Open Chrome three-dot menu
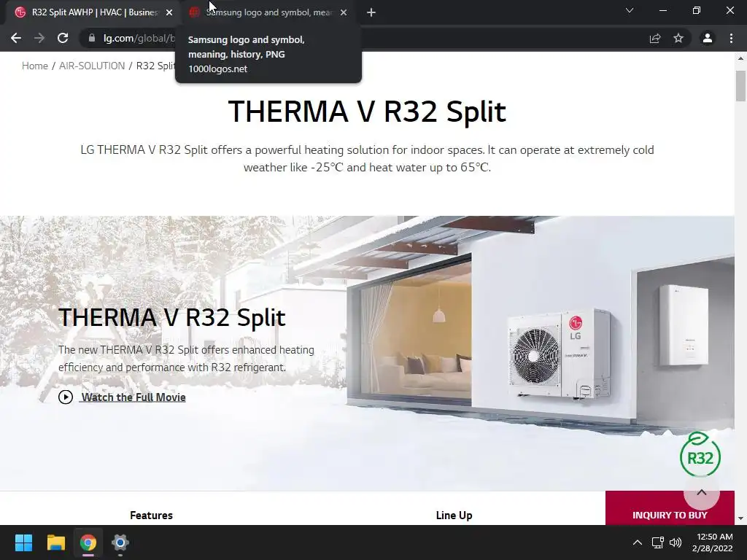Screen dimensions: 747x560 click(x=731, y=38)
